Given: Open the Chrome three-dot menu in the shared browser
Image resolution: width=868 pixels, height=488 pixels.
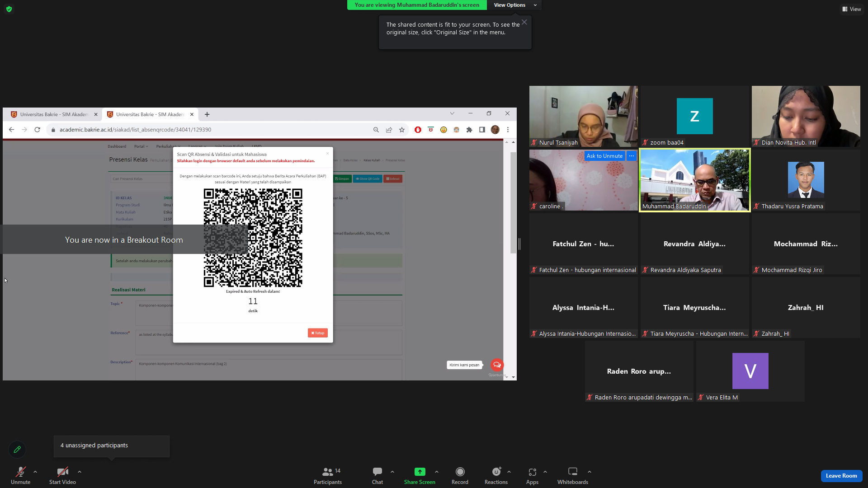Looking at the screenshot, I should click(x=508, y=130).
